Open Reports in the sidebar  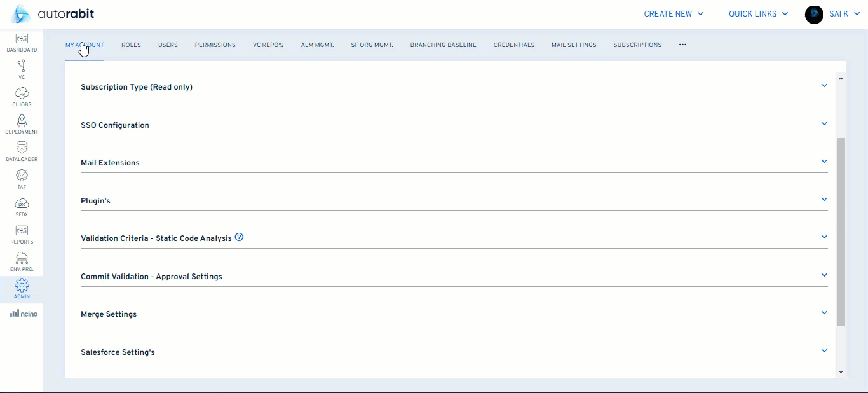[22, 231]
